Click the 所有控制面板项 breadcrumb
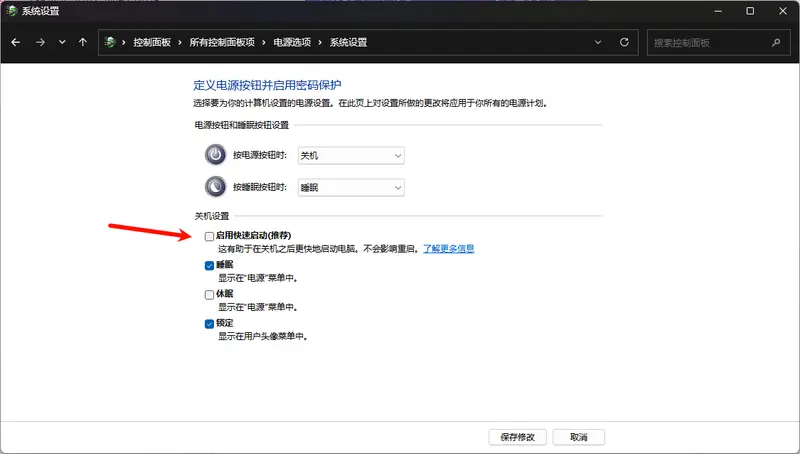The height and width of the screenshot is (454, 800). tap(222, 42)
